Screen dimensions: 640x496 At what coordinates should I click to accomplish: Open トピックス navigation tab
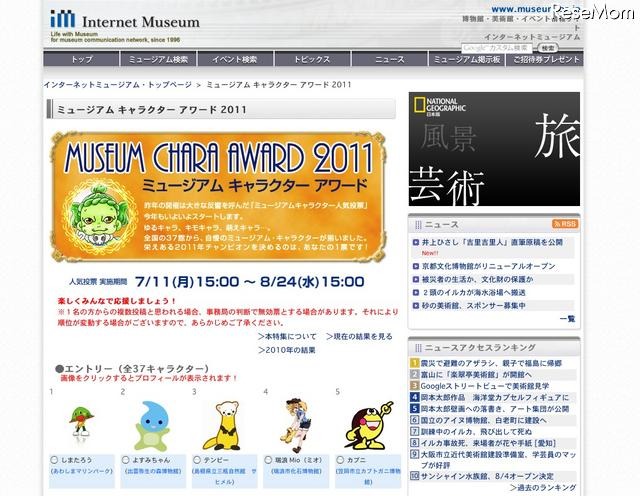pos(312,59)
